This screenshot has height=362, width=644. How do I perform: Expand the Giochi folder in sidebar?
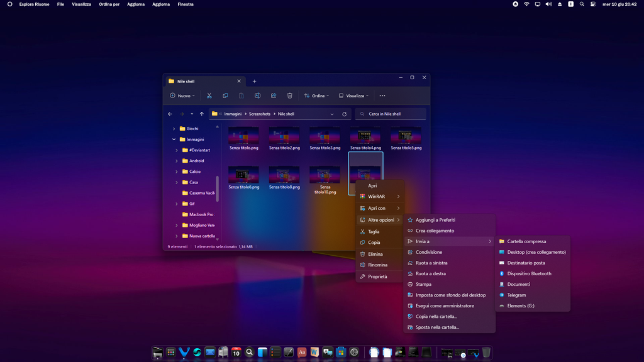174,128
